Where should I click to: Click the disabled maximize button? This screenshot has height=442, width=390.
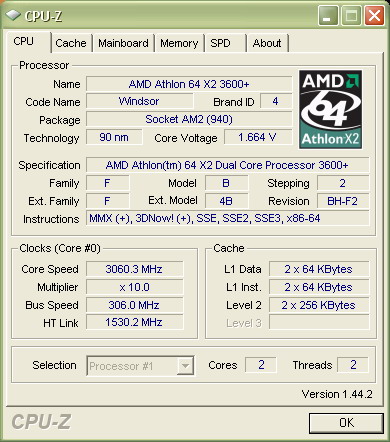351,15
